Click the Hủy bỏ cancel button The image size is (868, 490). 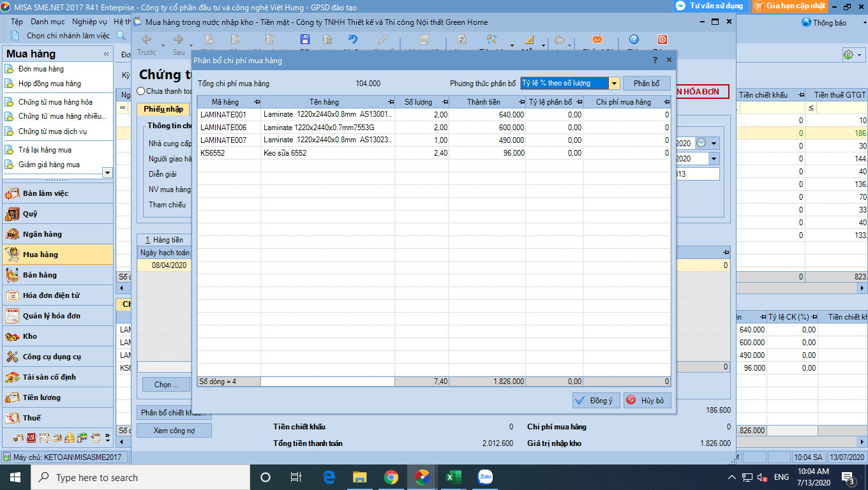click(647, 401)
